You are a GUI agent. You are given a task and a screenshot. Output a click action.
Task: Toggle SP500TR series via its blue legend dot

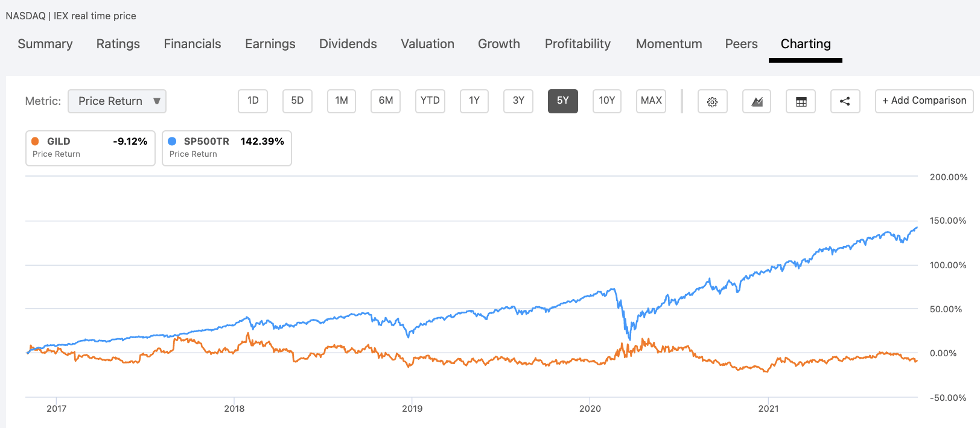click(171, 141)
